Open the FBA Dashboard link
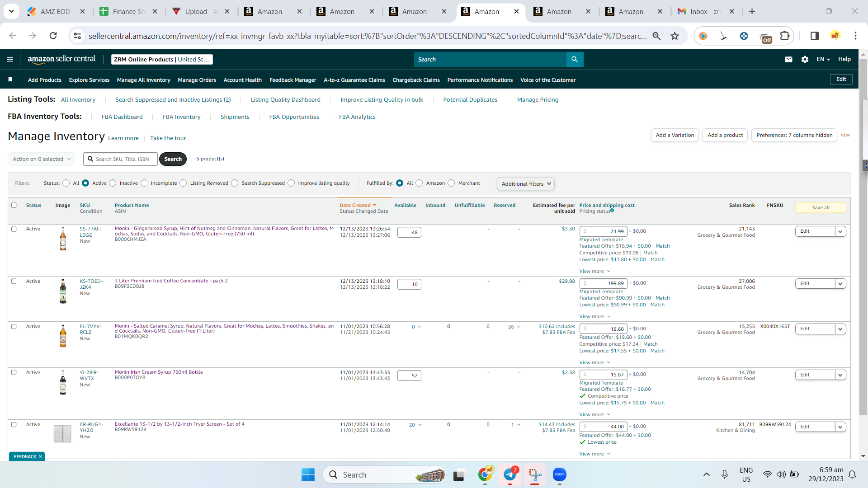Screen dimensions: 868x488 [122, 117]
